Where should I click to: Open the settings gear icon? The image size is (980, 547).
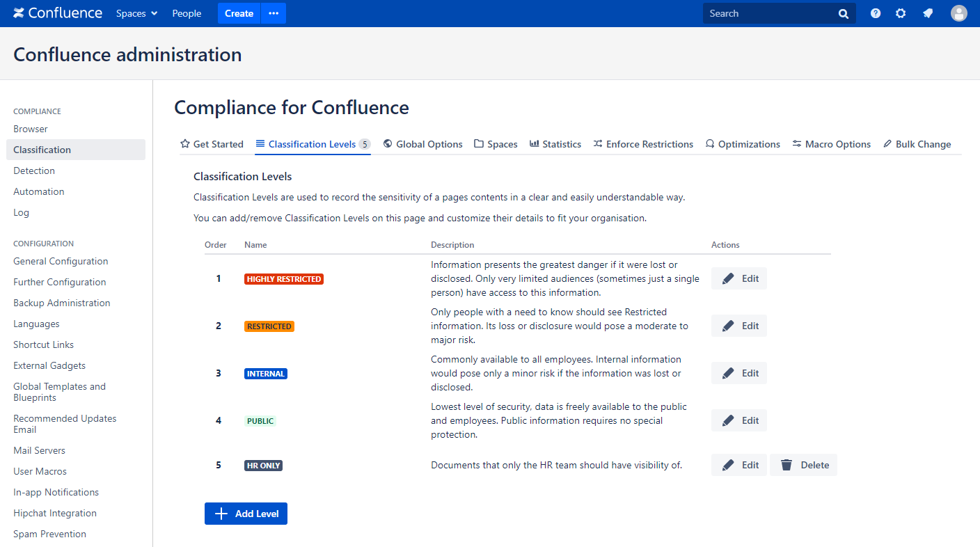pos(901,13)
